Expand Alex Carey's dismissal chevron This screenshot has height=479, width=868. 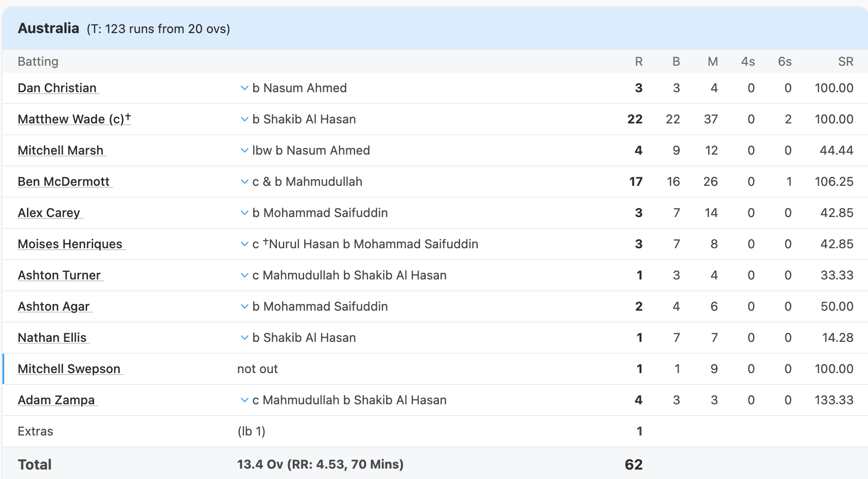245,213
